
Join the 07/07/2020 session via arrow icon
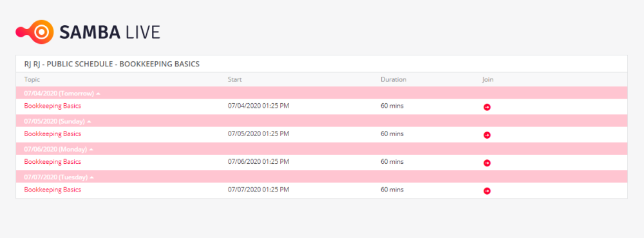tap(487, 191)
